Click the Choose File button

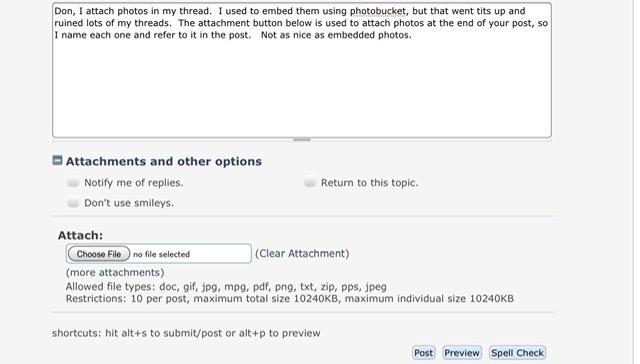[x=99, y=254]
